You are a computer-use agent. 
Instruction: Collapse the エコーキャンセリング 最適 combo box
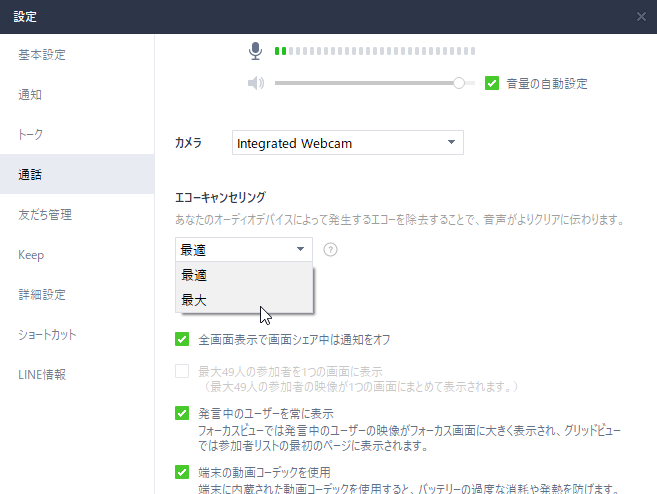coord(244,250)
